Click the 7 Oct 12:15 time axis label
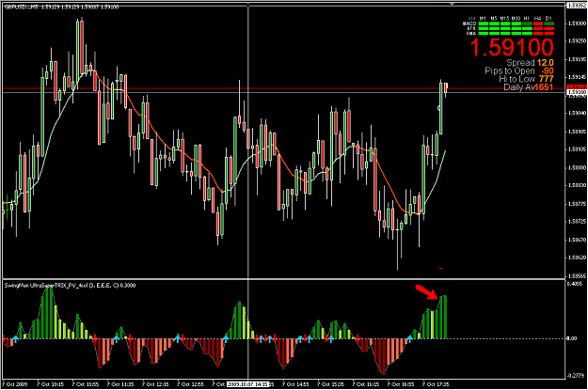The height and width of the screenshot is (390, 588). [155, 384]
